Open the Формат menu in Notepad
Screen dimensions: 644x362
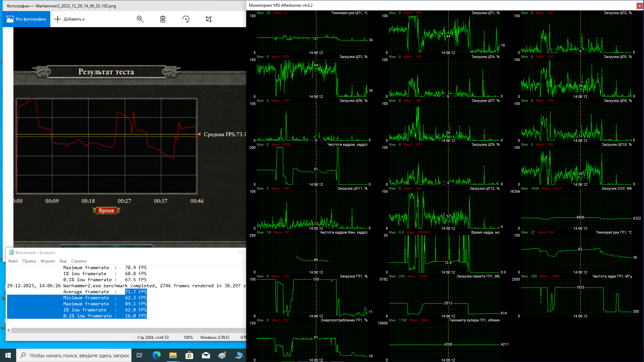click(x=48, y=261)
